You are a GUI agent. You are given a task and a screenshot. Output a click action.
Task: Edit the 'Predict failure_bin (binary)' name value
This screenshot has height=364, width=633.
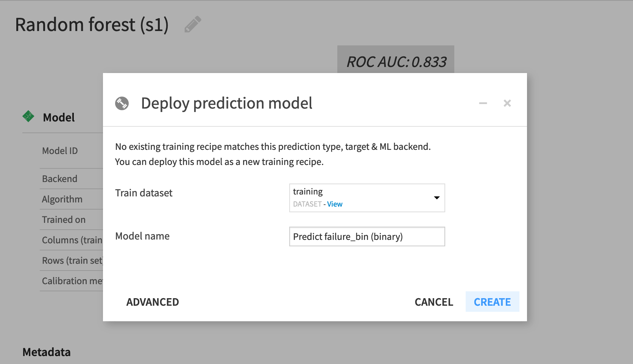[x=347, y=236]
